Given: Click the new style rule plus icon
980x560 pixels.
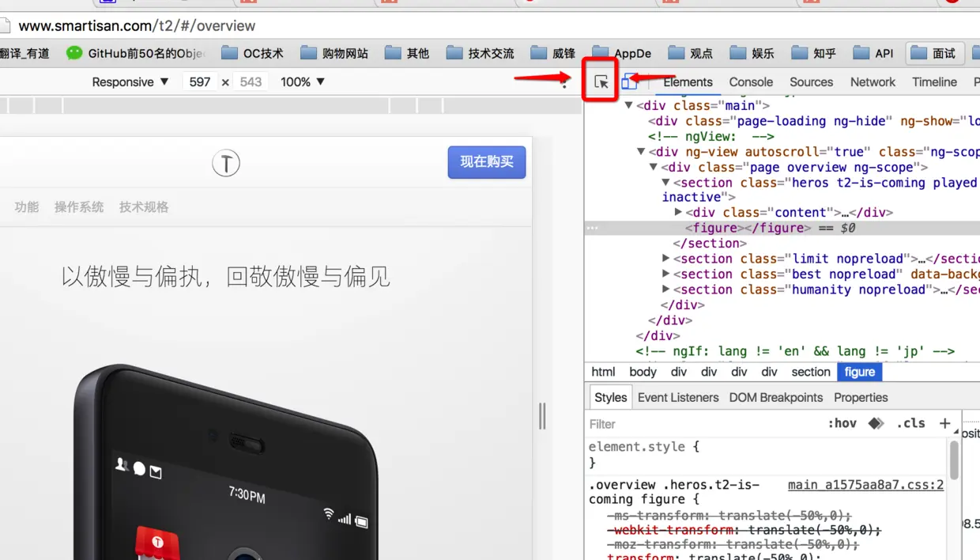Looking at the screenshot, I should [945, 423].
